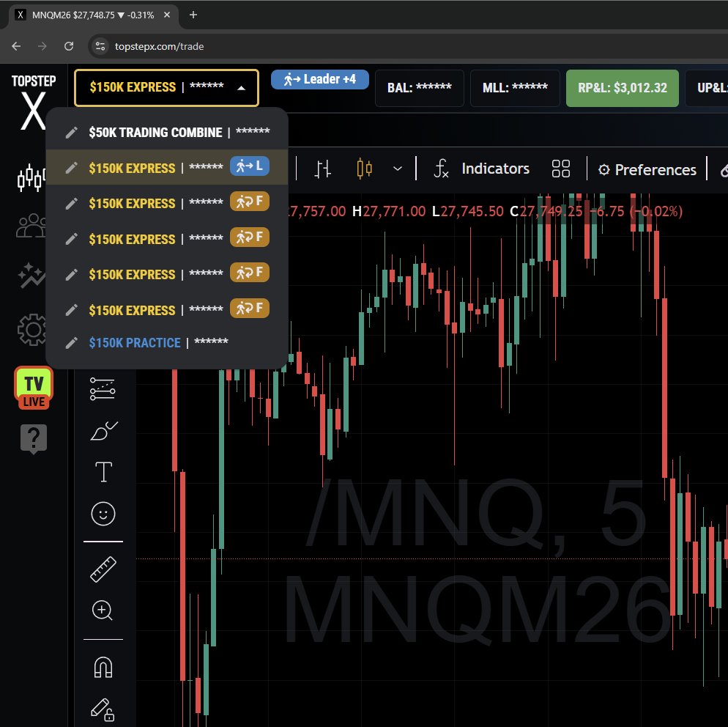728x727 pixels.
Task: Click the RP&L $3,012.32 box
Action: 622,88
